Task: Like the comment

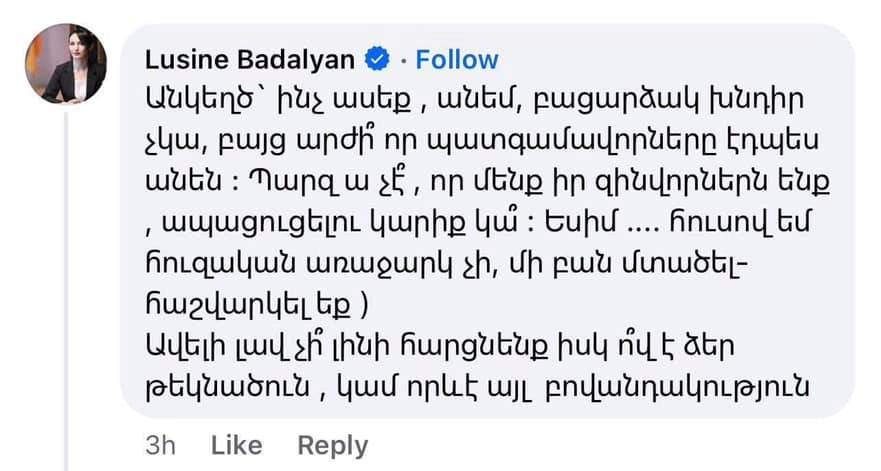Action: pos(237,445)
